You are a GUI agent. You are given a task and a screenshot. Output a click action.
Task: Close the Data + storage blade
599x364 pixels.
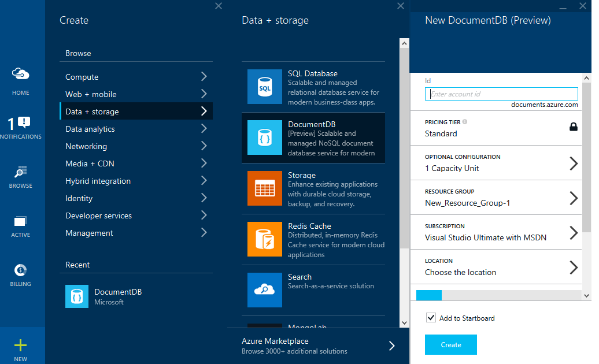click(x=401, y=6)
